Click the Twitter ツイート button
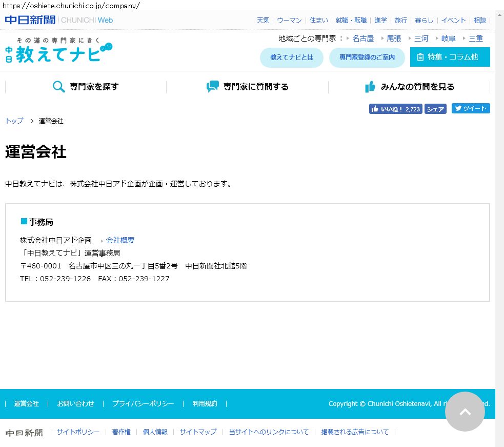Screen dimensions: 504x447 point(471,108)
